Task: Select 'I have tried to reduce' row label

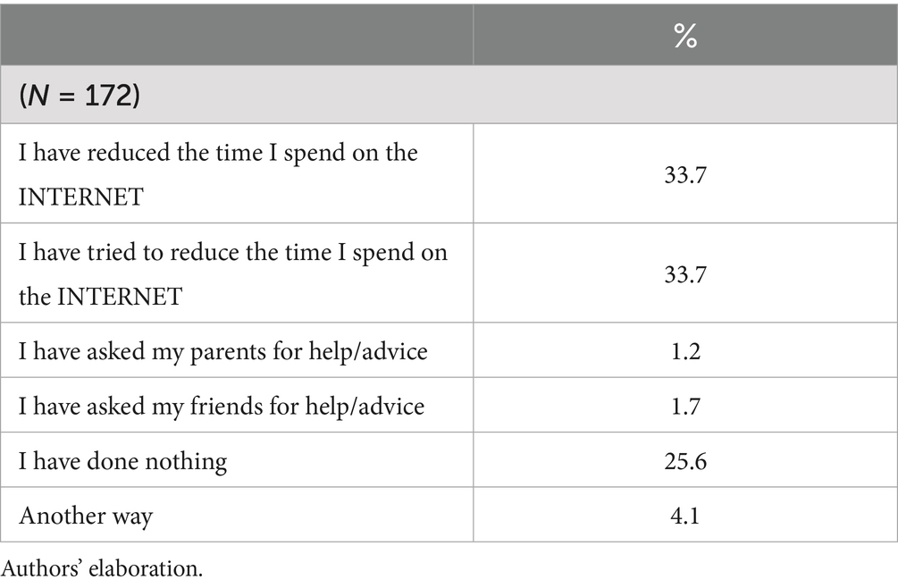Action: [232, 253]
